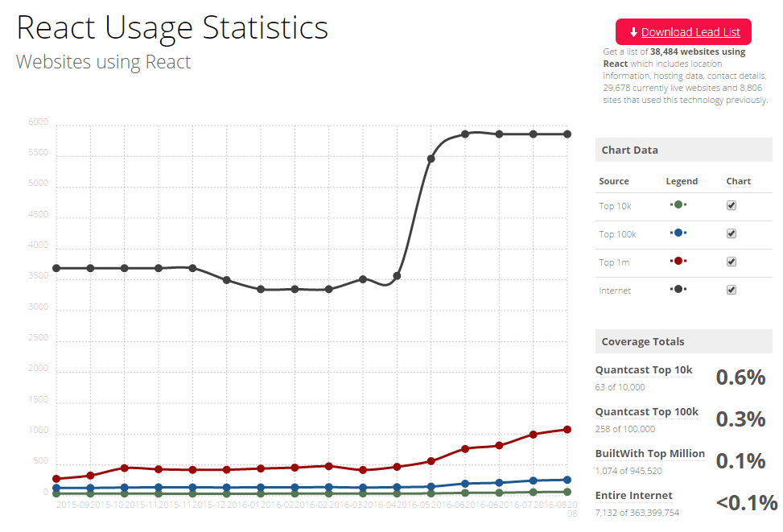Screen dimensions: 783x532
Task: Open the Entire Internet coverage link
Action: coord(633,496)
